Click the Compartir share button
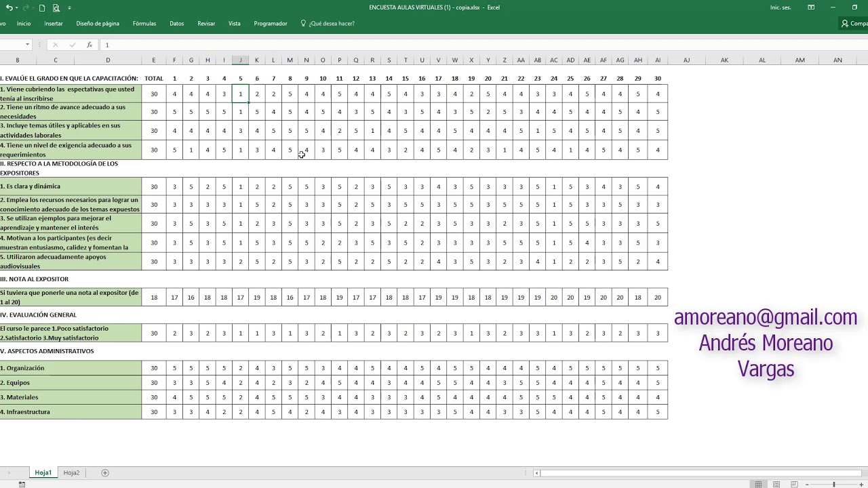The width and height of the screenshot is (868, 488). (x=854, y=23)
